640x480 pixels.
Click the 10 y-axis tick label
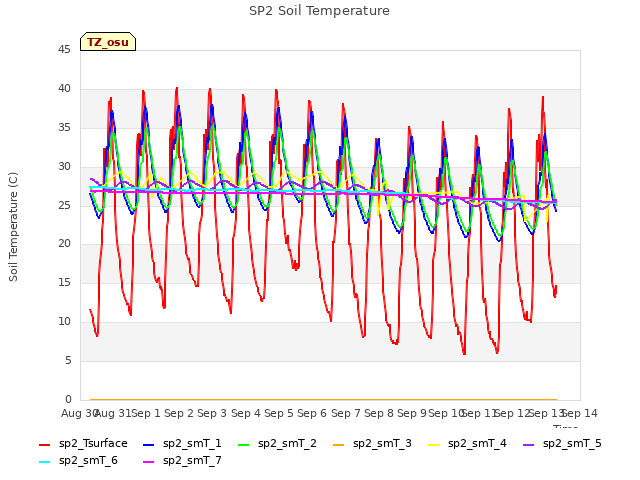64,322
